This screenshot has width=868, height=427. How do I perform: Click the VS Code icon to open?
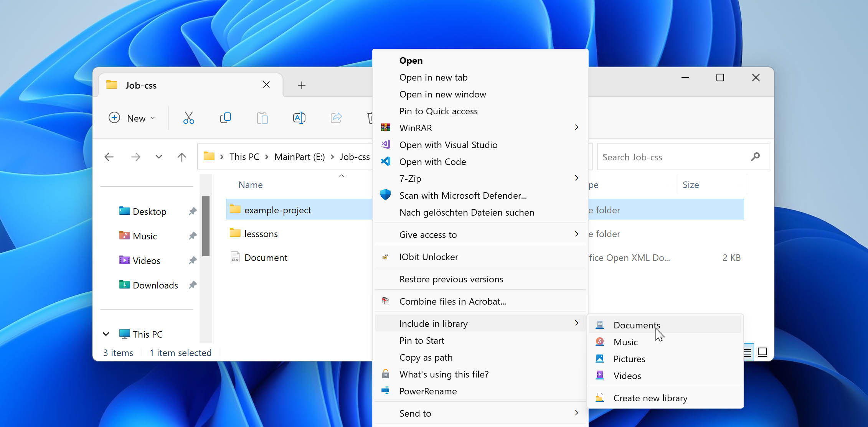(386, 161)
